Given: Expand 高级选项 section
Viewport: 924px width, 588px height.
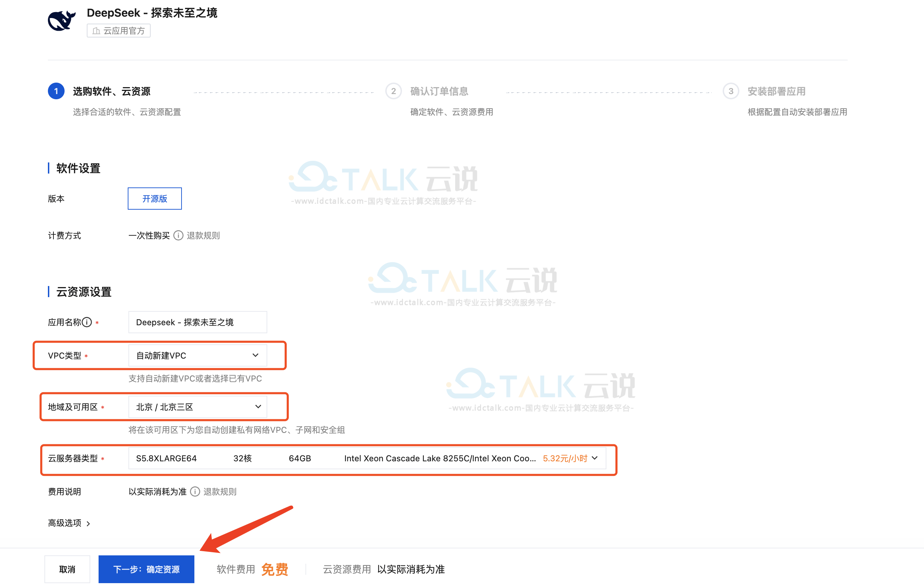Looking at the screenshot, I should pyautogui.click(x=69, y=523).
